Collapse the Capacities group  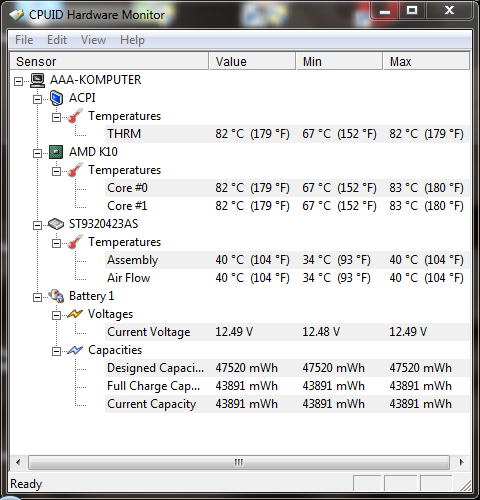coord(56,351)
